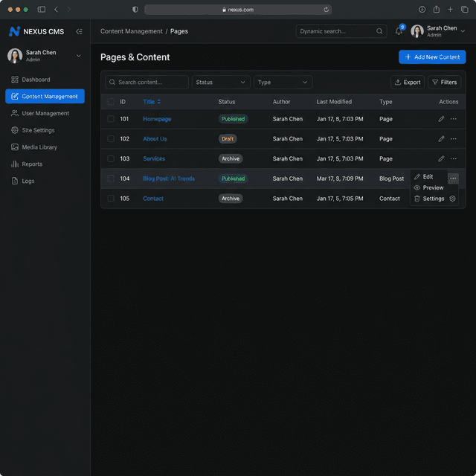
Task: Open User Management in the sidebar
Action: tap(45, 113)
